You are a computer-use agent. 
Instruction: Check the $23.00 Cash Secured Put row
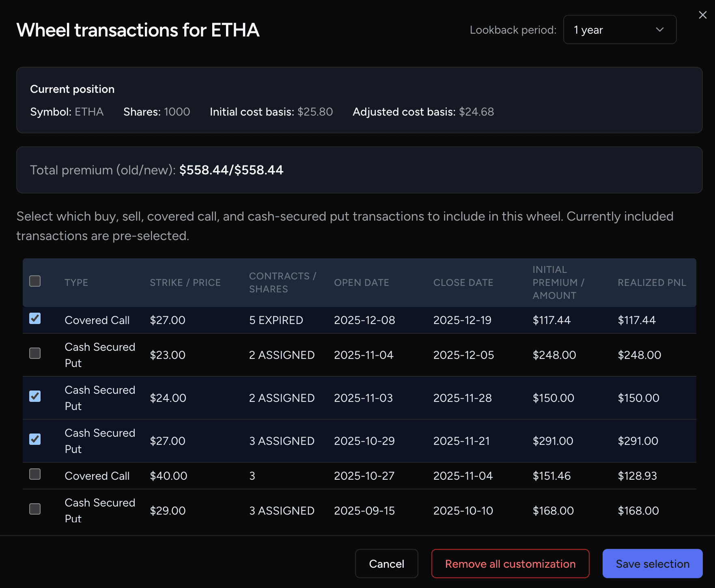pos(35,353)
